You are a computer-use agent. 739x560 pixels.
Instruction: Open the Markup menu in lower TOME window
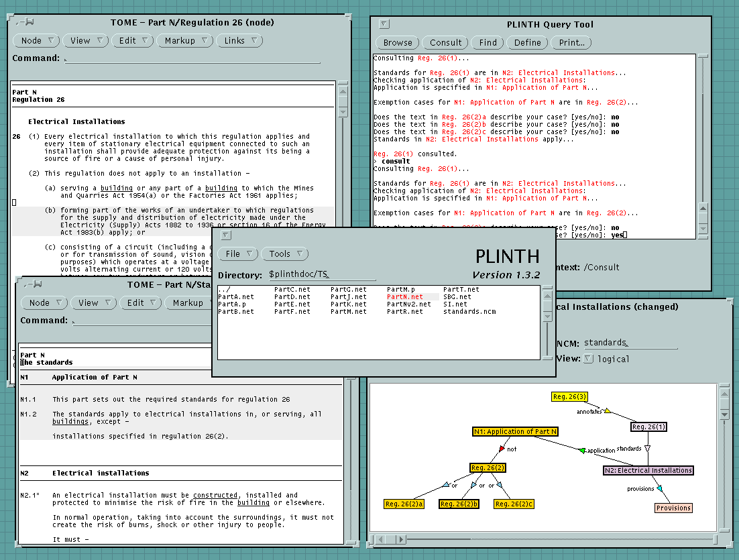click(188, 302)
